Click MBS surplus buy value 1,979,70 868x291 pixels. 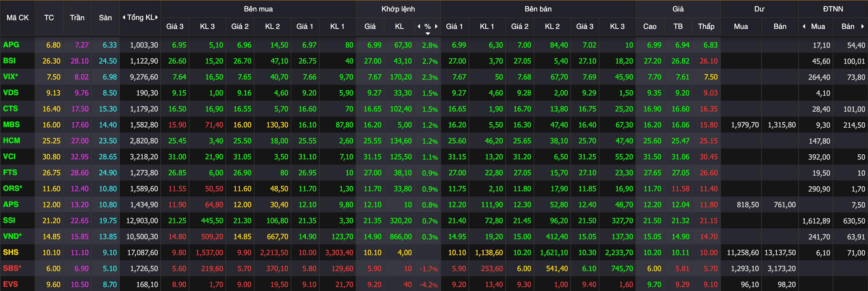pyautogui.click(x=745, y=125)
